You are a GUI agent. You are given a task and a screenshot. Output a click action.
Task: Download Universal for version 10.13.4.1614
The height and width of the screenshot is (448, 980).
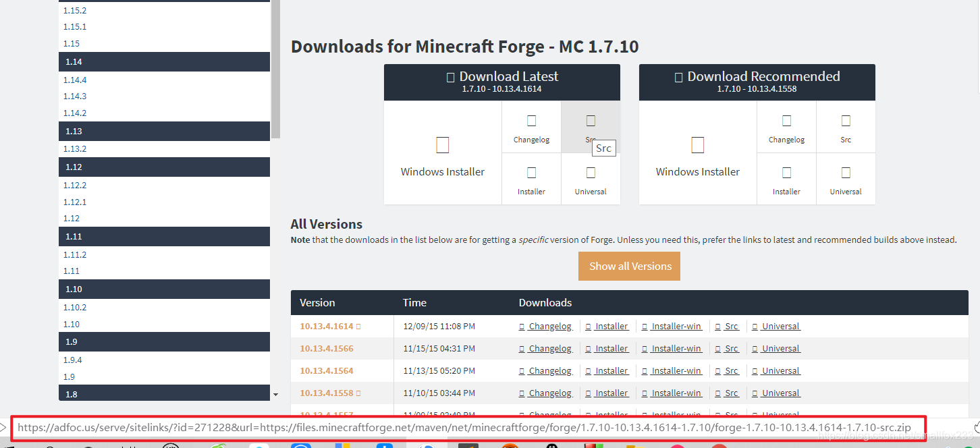tap(776, 327)
